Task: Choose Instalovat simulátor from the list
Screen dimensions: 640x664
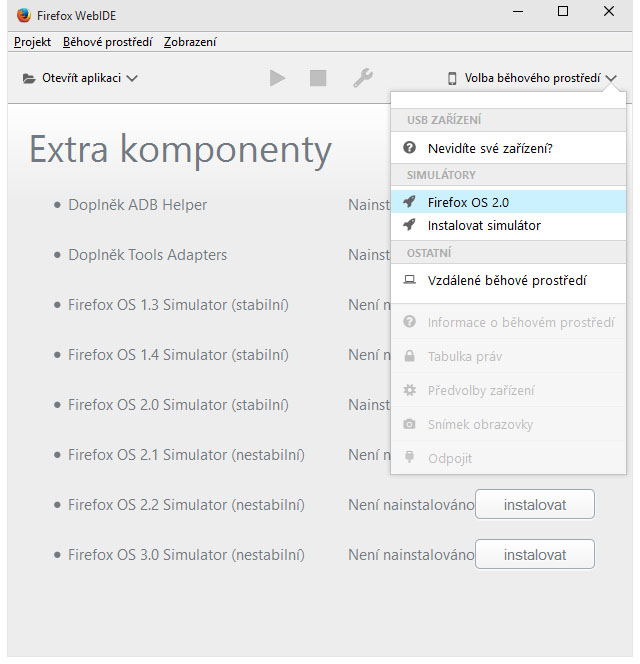Action: click(x=484, y=225)
